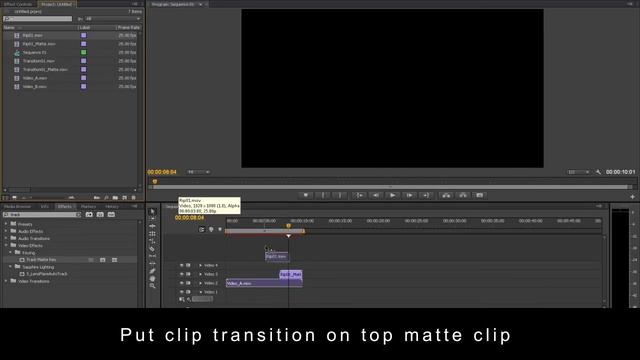Select the Track Matte Key effect

point(41,260)
